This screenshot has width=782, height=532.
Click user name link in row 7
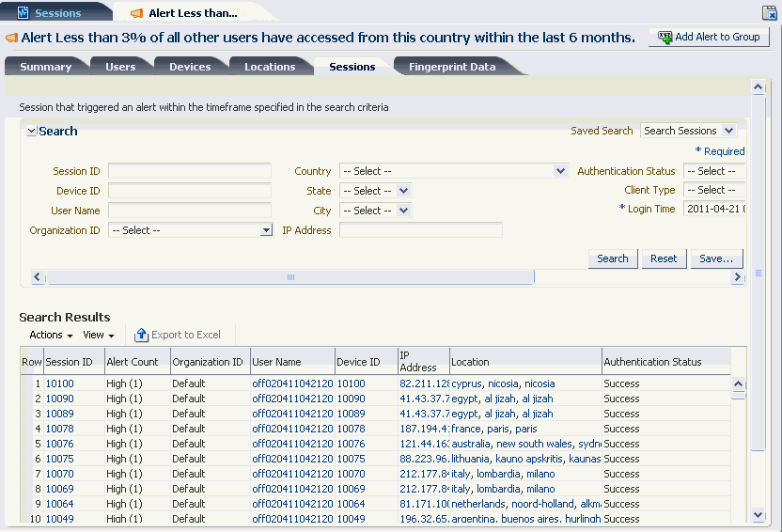coord(292,473)
